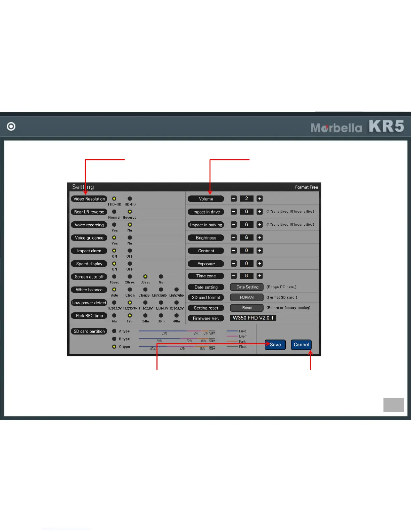Turn Speed display OFF
The image size is (411, 532).
[130, 264]
